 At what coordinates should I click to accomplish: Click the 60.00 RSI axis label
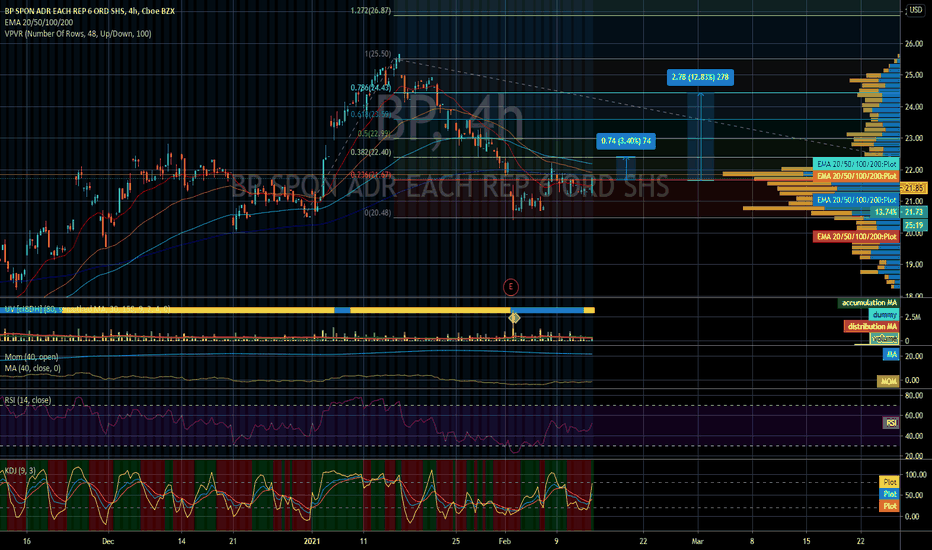pyautogui.click(x=914, y=416)
